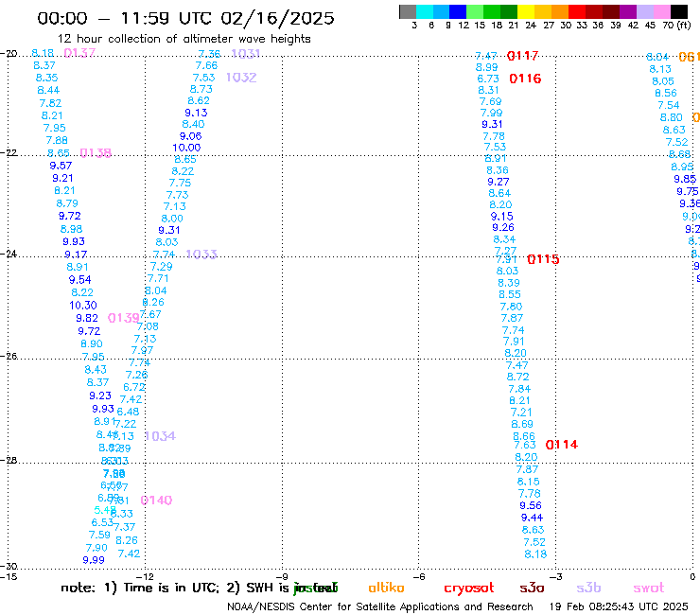Click the orange legend color swatch
The height and width of the screenshot is (615, 700).
[560, 11]
